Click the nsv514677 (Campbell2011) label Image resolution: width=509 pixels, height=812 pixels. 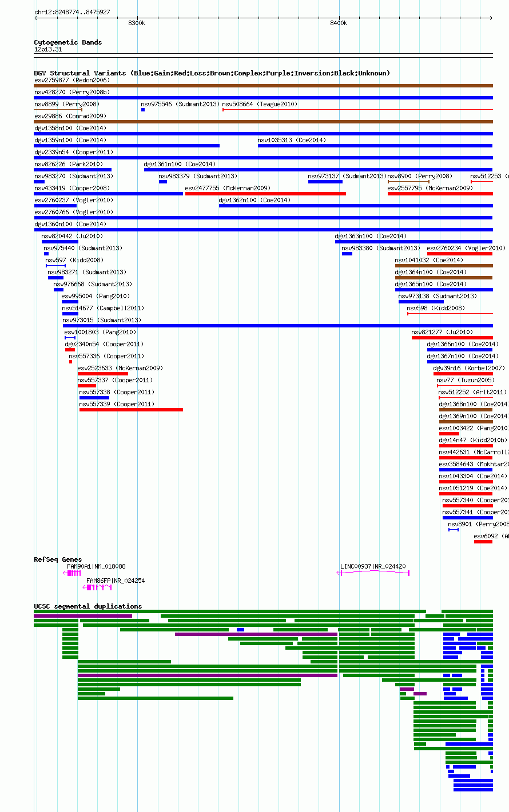[103, 308]
